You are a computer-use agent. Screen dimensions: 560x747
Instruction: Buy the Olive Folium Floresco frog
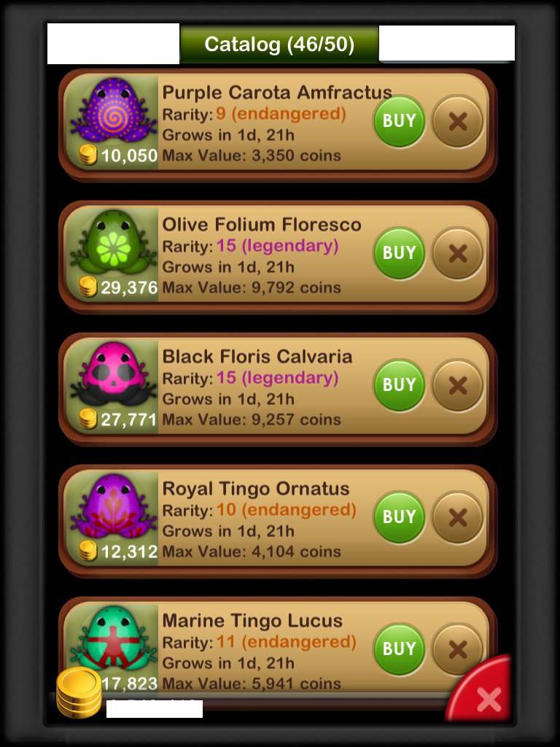(399, 253)
